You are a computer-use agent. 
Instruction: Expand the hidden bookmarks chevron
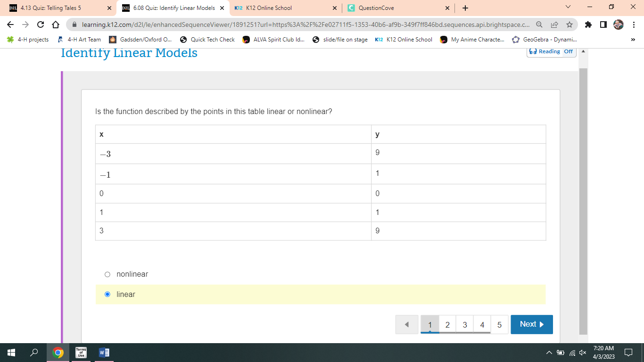pyautogui.click(x=633, y=40)
